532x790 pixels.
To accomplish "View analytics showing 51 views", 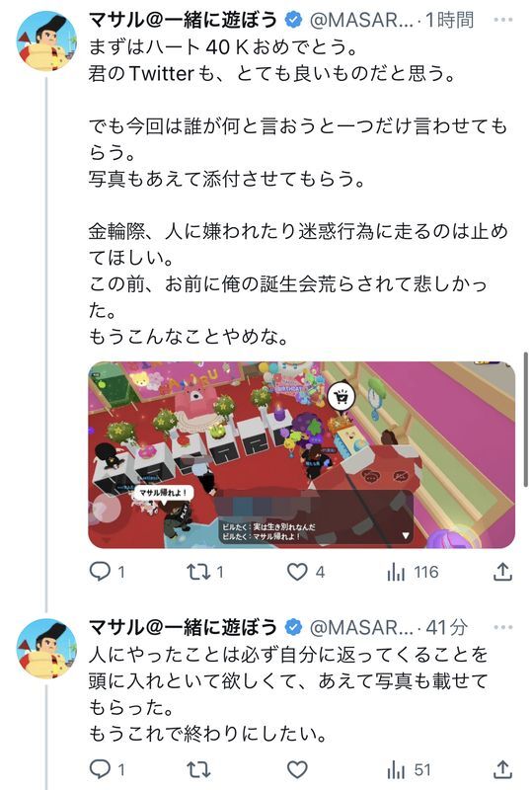I will pos(409,769).
